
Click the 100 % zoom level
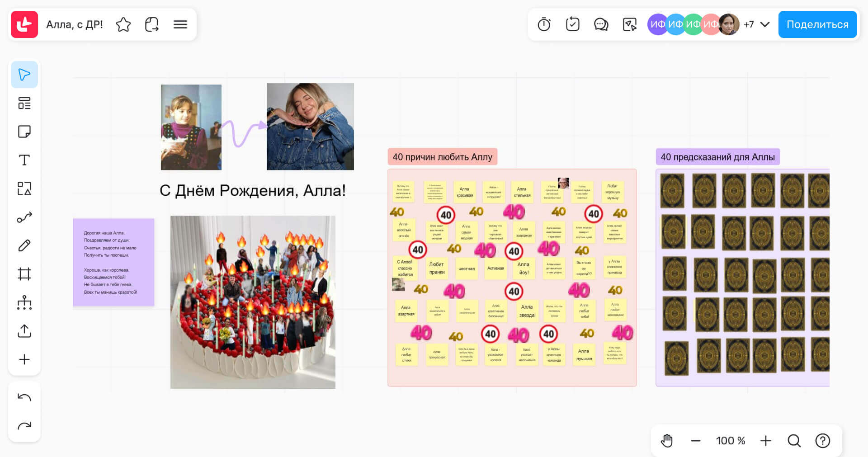pyautogui.click(x=730, y=440)
